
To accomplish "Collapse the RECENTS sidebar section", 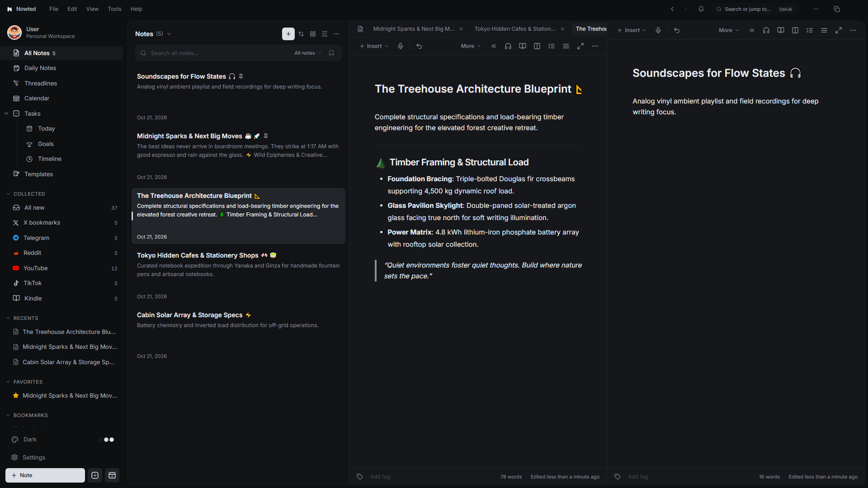I will click(x=8, y=318).
